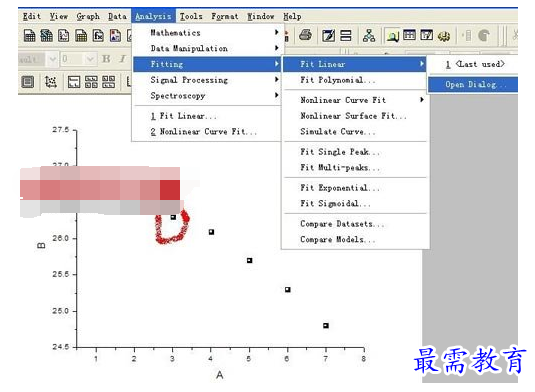Choose recent item 1 Fit Linear...
Viewport: 535px width, 392px height.
[207, 116]
